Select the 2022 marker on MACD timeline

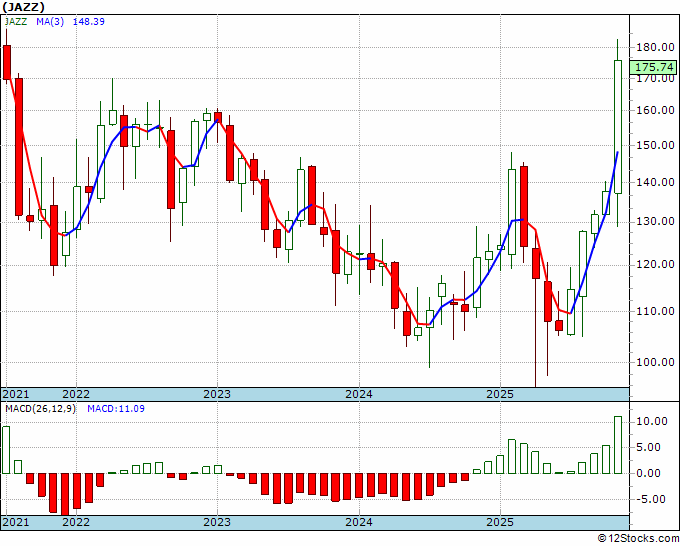pyautogui.click(x=76, y=522)
